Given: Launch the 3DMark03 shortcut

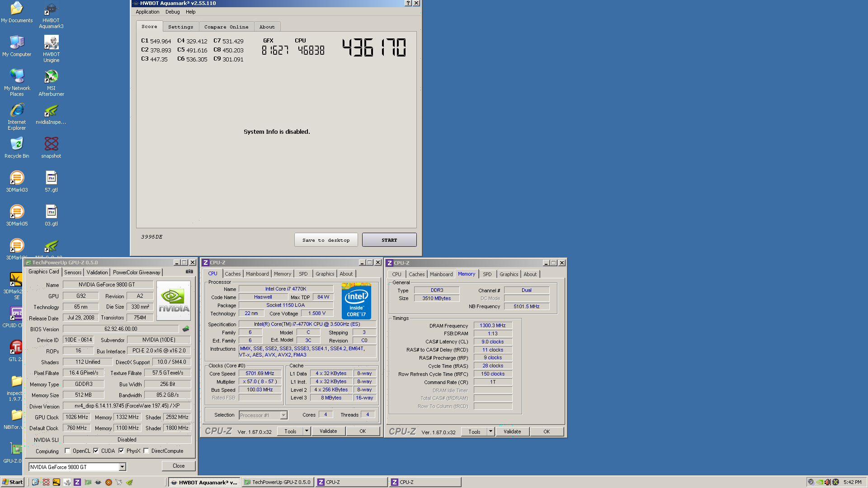Looking at the screenshot, I should 17,182.
